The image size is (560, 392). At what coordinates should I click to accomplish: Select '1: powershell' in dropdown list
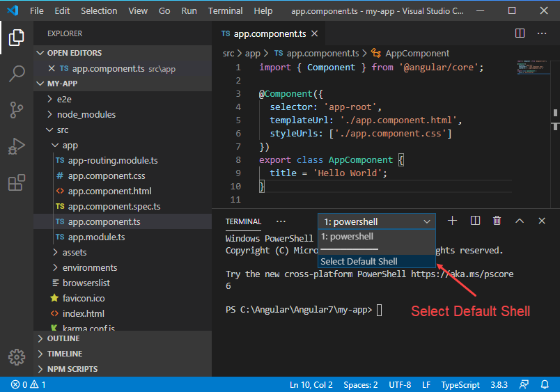[377, 237]
